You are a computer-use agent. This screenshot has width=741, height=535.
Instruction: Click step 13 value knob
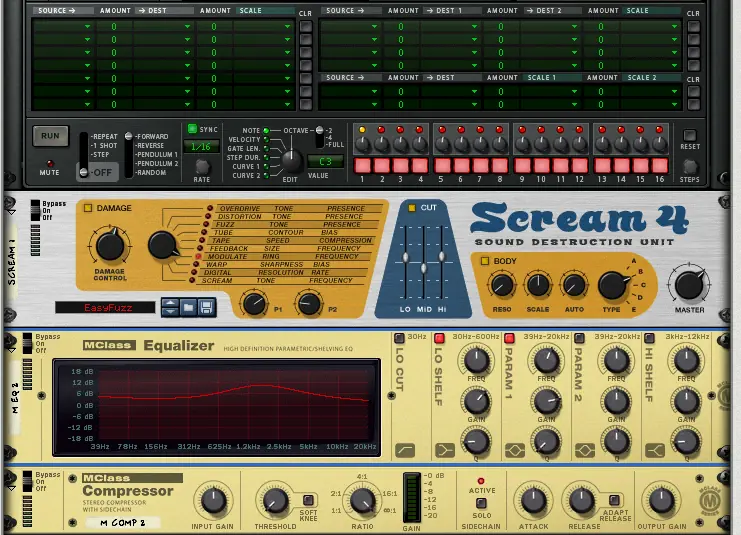[602, 144]
